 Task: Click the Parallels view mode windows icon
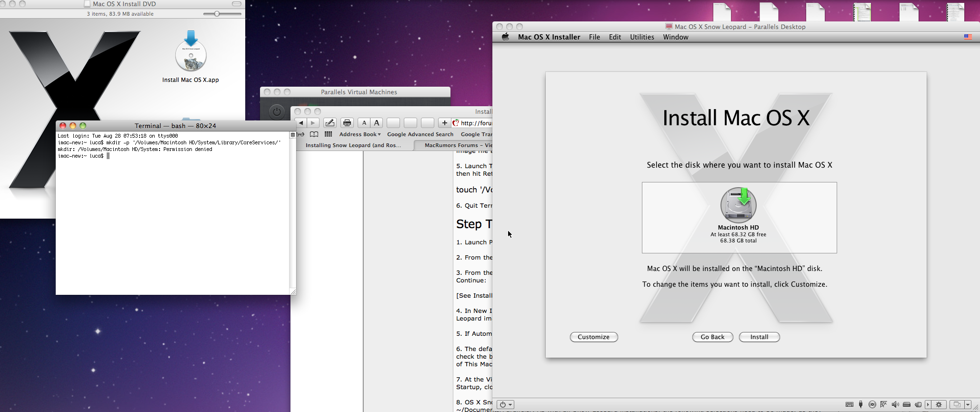(957, 404)
